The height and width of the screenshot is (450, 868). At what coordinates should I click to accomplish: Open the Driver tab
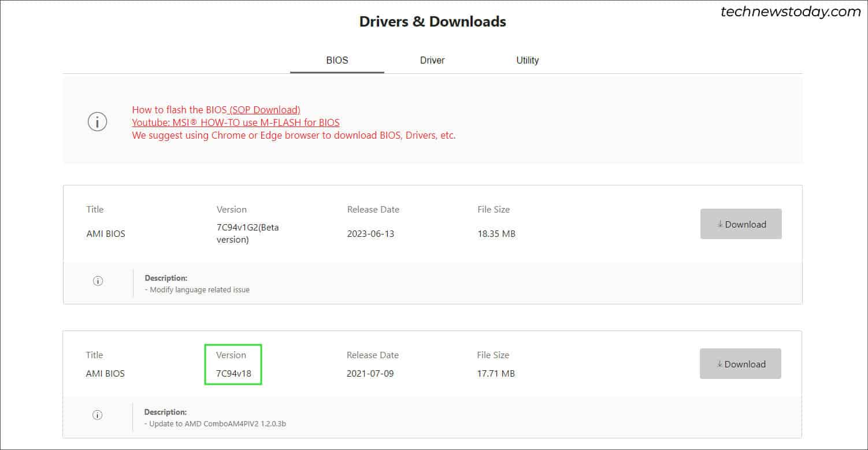[x=432, y=60]
